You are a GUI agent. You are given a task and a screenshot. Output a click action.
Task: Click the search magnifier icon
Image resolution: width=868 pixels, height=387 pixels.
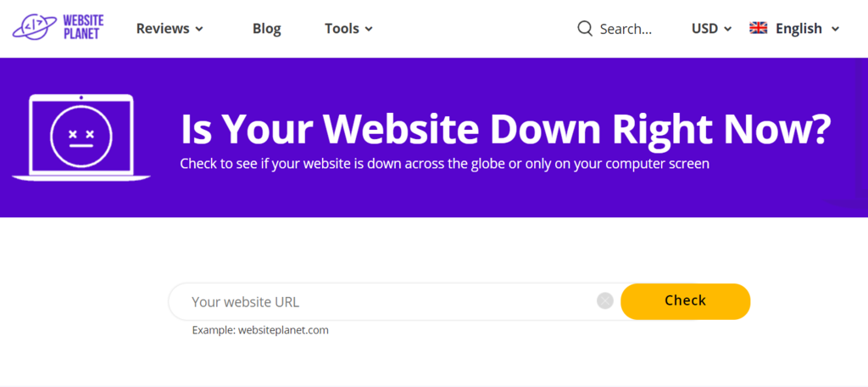[x=585, y=28]
